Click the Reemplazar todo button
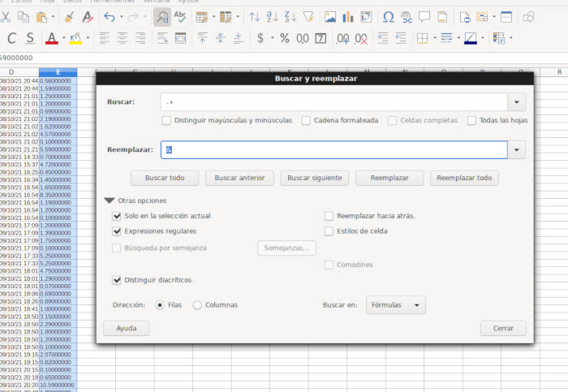This screenshot has height=392, width=568. coord(464,178)
